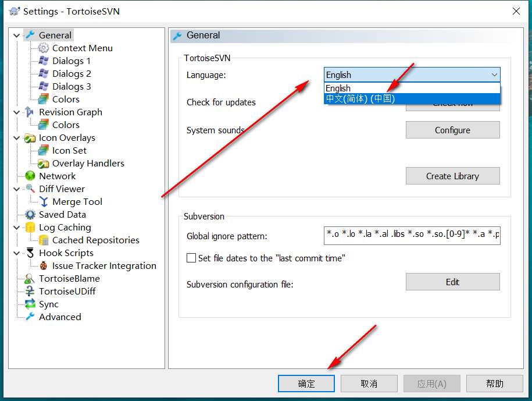The height and width of the screenshot is (401, 532).
Task: Collapse the General tree node
Action: tap(16, 36)
